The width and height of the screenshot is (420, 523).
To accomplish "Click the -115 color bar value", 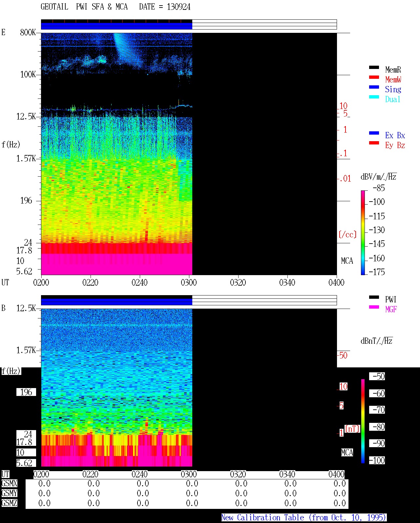I will click(377, 216).
